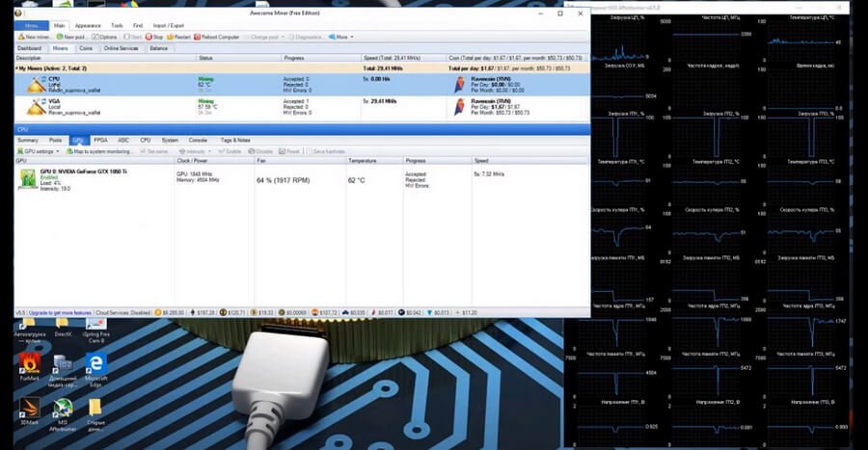Click 64 % (1917 RPM) fan value
868x450 pixels.
pyautogui.click(x=283, y=180)
